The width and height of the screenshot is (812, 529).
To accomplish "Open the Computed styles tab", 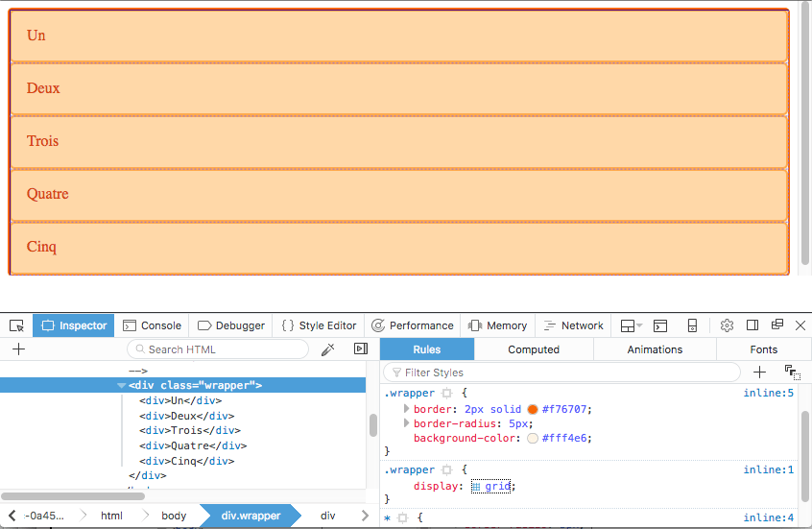I will point(534,349).
